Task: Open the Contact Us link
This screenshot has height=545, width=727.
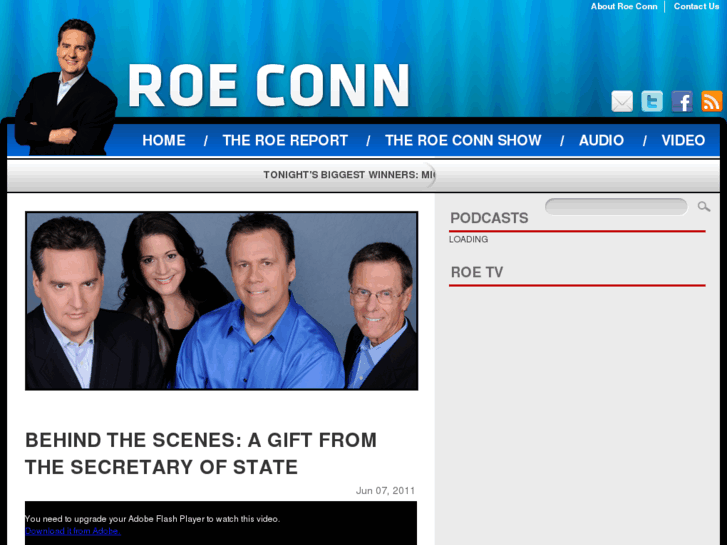Action: point(696,6)
